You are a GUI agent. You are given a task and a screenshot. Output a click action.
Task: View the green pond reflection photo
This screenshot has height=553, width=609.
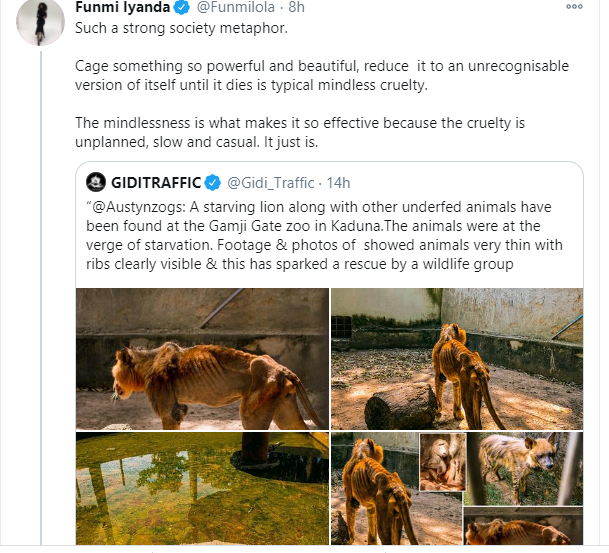pyautogui.click(x=202, y=489)
